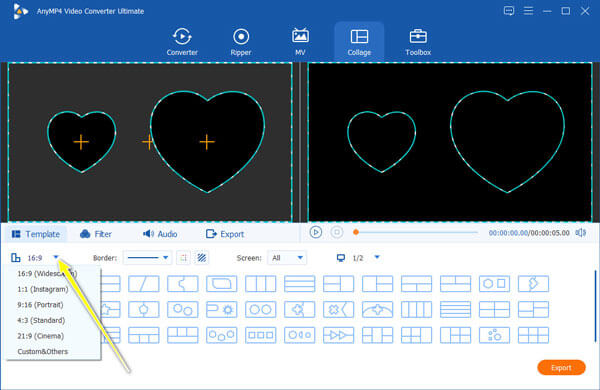This screenshot has height=390, width=600.
Task: Choose 1:1 (Instagram) aspect ratio
Action: 43,289
